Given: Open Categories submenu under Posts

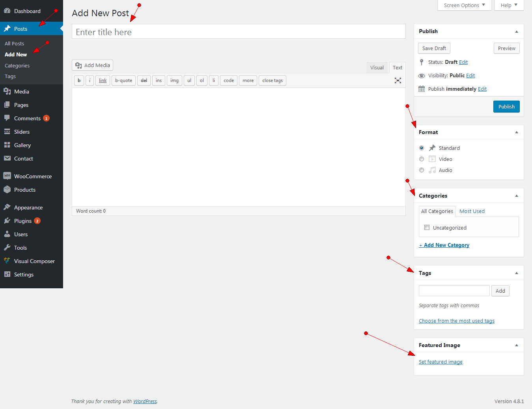Looking at the screenshot, I should pos(17,66).
